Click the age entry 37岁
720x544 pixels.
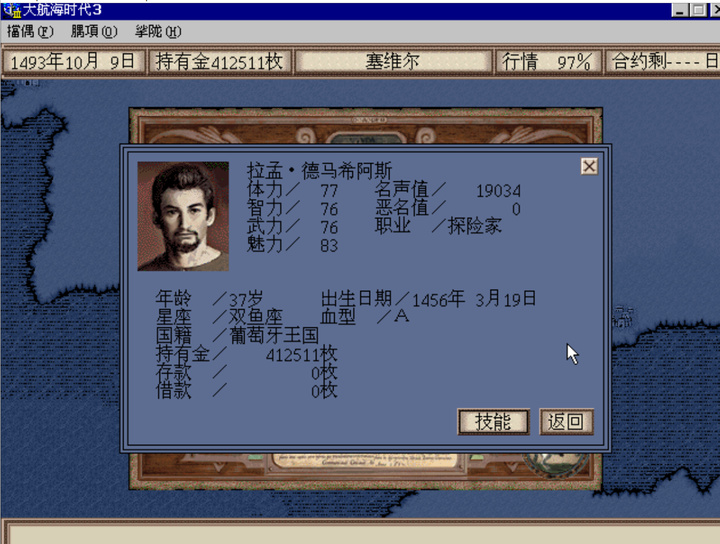(246, 300)
